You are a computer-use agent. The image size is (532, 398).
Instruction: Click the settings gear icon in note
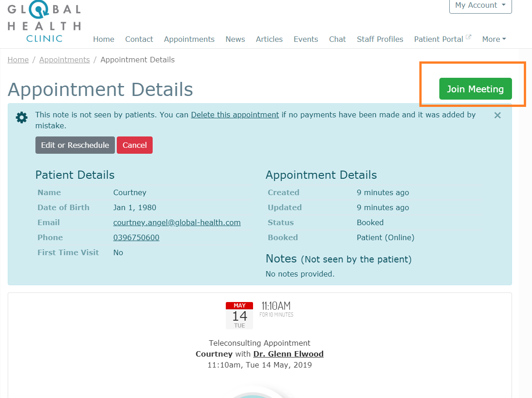click(21, 118)
